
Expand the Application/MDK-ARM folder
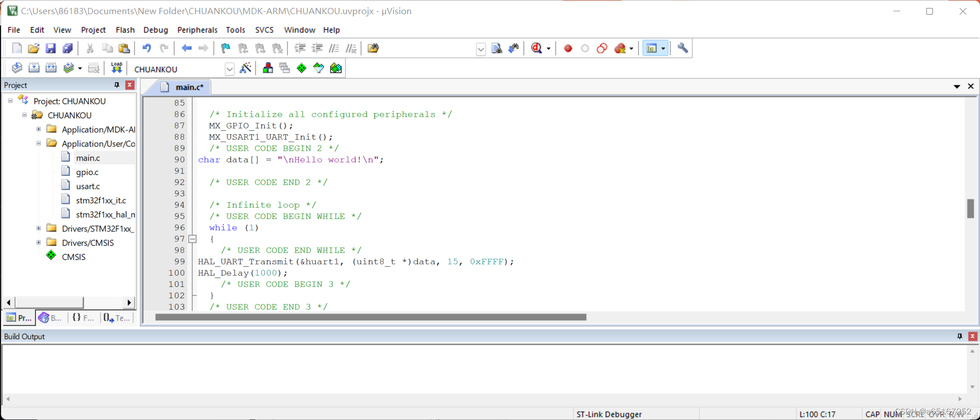coord(38,129)
